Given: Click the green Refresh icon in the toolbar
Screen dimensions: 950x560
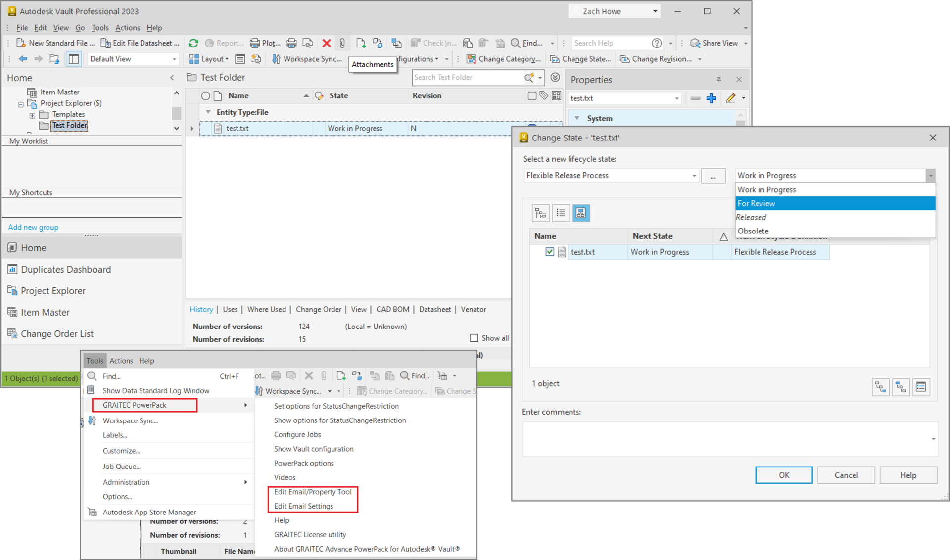Looking at the screenshot, I should point(193,43).
